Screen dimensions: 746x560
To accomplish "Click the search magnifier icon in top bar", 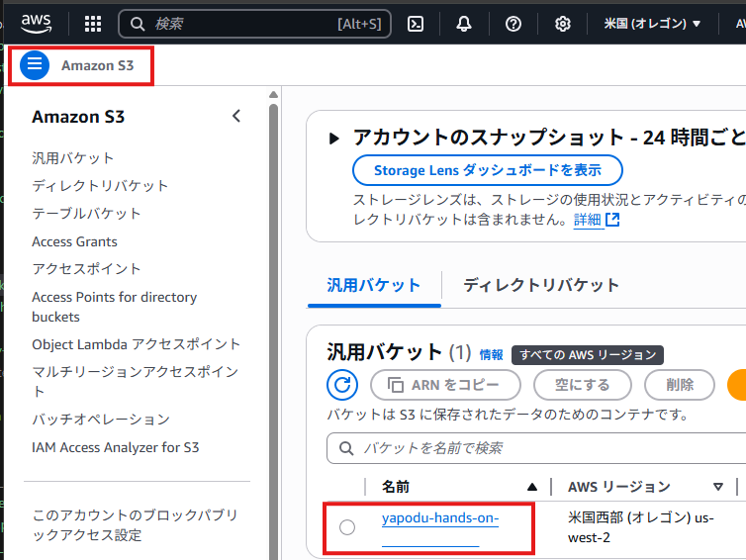I will coord(138,24).
